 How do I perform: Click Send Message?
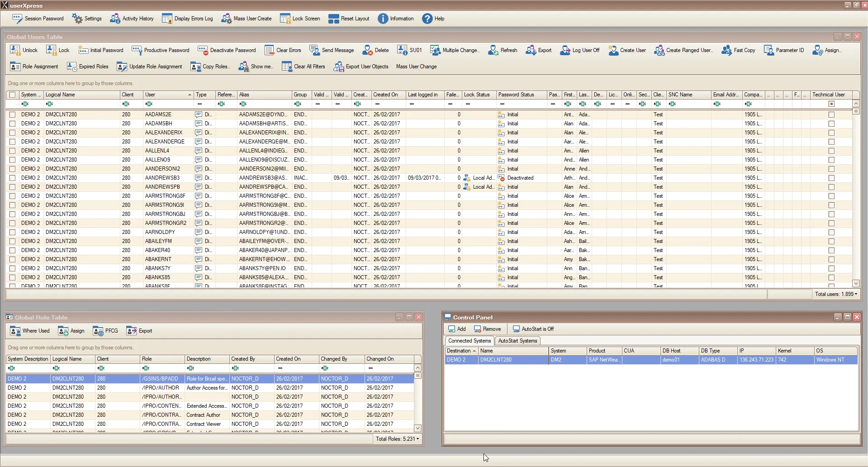332,50
